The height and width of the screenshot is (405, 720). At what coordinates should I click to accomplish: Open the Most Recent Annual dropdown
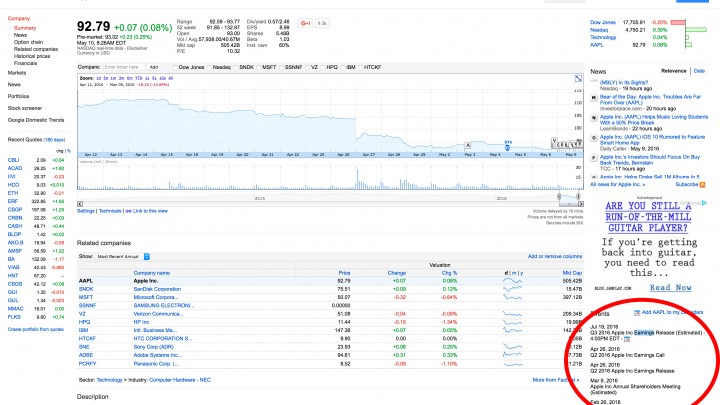click(x=123, y=256)
